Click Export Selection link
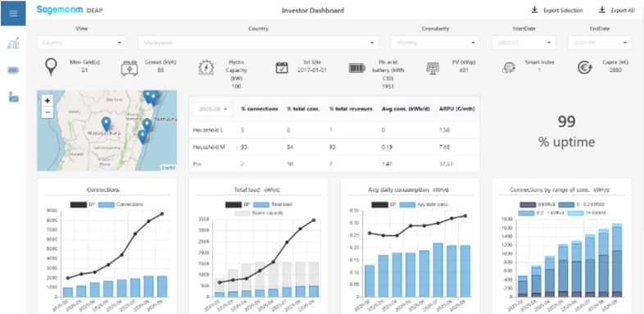This screenshot has height=314, width=644. tap(563, 11)
